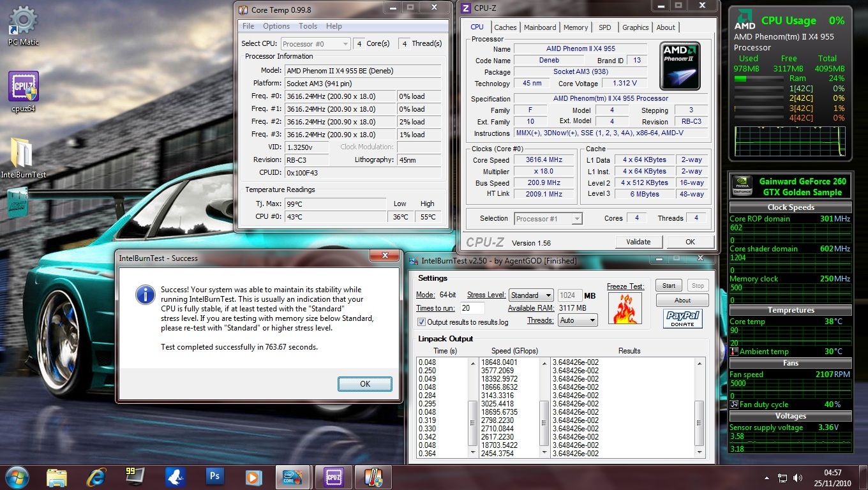Image resolution: width=868 pixels, height=490 pixels.
Task: Click the volume icon in the system tray
Action: [798, 477]
